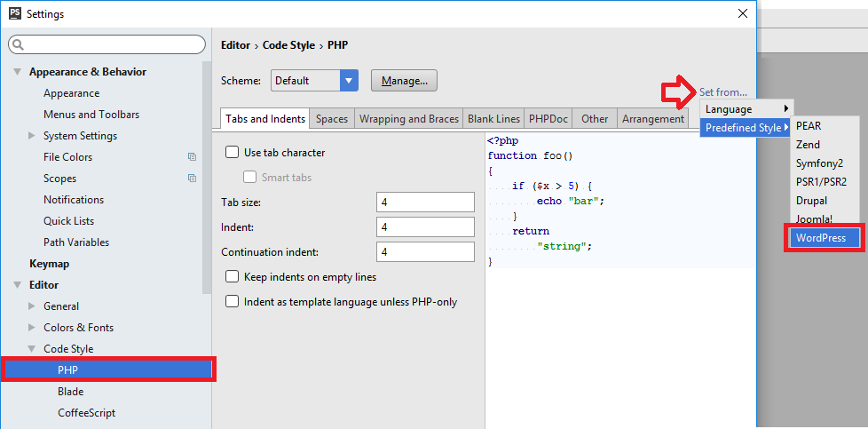This screenshot has height=429, width=868.
Task: Click the copy icon beside Scopes
Action: [x=192, y=179]
